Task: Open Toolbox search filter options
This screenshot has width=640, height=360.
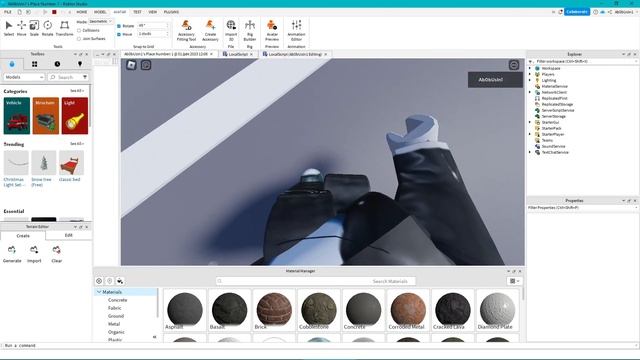Action: tap(85, 77)
